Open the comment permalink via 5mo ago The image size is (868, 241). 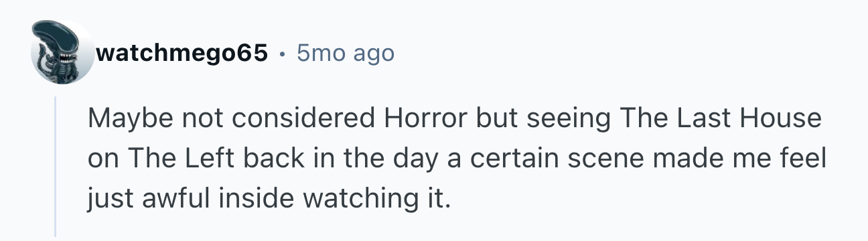(345, 53)
